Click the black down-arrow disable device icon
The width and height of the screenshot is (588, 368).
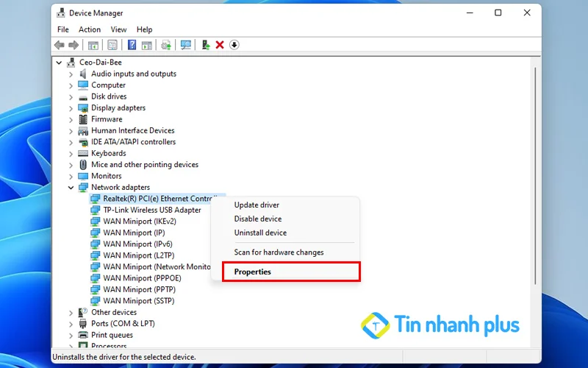(234, 45)
